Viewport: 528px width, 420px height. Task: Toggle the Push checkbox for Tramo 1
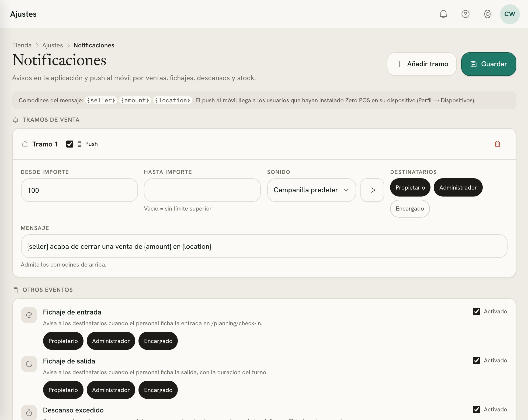[x=70, y=144]
